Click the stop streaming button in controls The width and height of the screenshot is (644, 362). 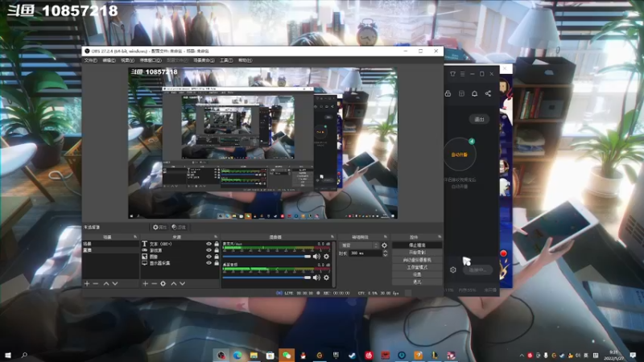(x=417, y=245)
